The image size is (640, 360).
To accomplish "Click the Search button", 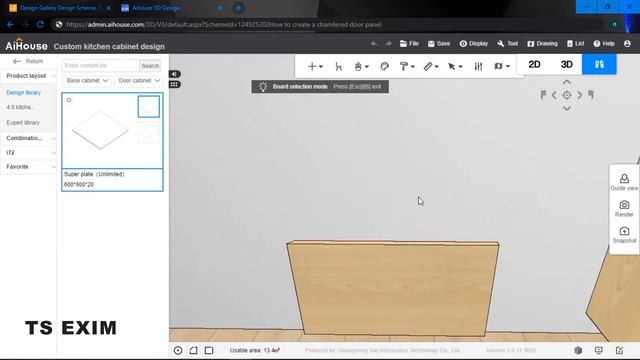I will (150, 66).
